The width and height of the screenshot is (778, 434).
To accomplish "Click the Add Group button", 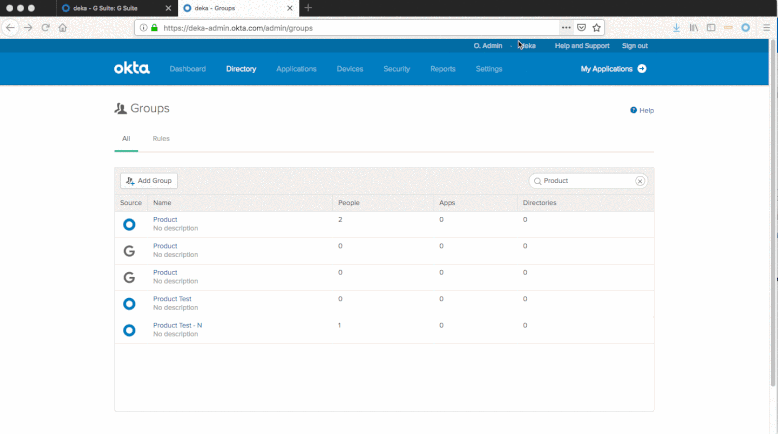I will (149, 181).
